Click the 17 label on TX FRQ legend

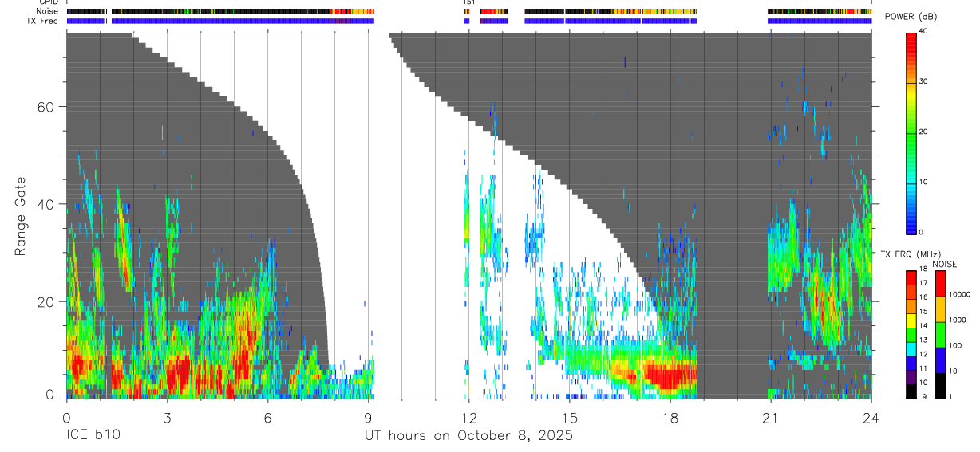click(x=923, y=283)
